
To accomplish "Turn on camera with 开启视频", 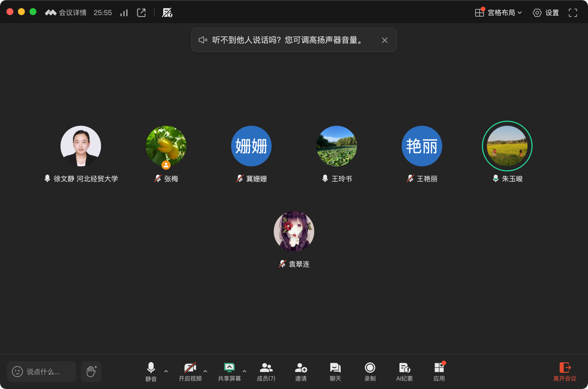I will [190, 371].
